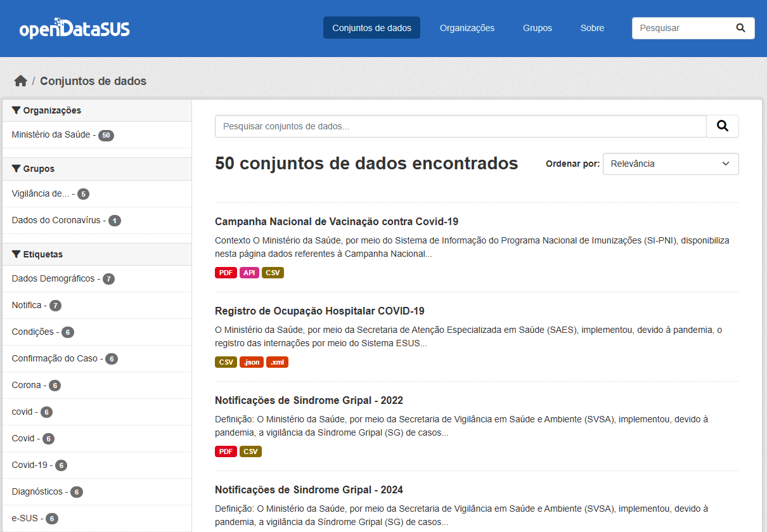Run dataset search with magnifier button
The image size is (767, 532).
click(723, 126)
